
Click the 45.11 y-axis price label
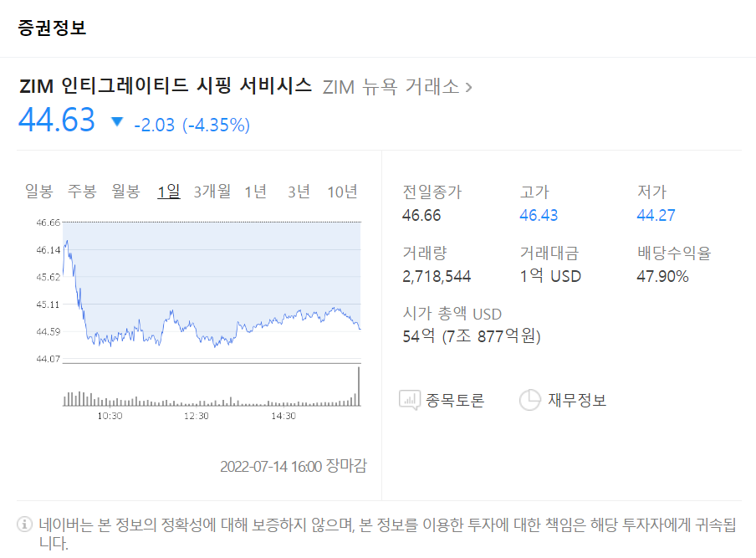[x=49, y=305]
